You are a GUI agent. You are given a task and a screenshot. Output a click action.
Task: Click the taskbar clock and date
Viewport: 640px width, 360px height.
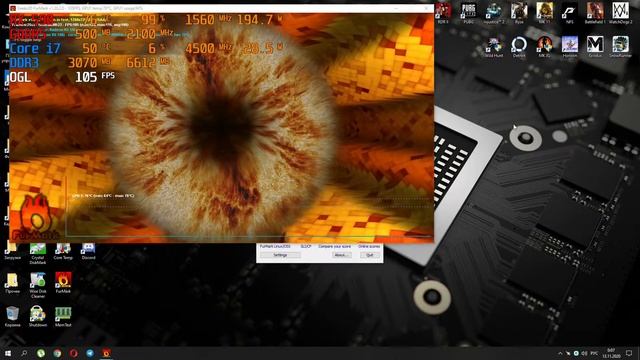611,353
